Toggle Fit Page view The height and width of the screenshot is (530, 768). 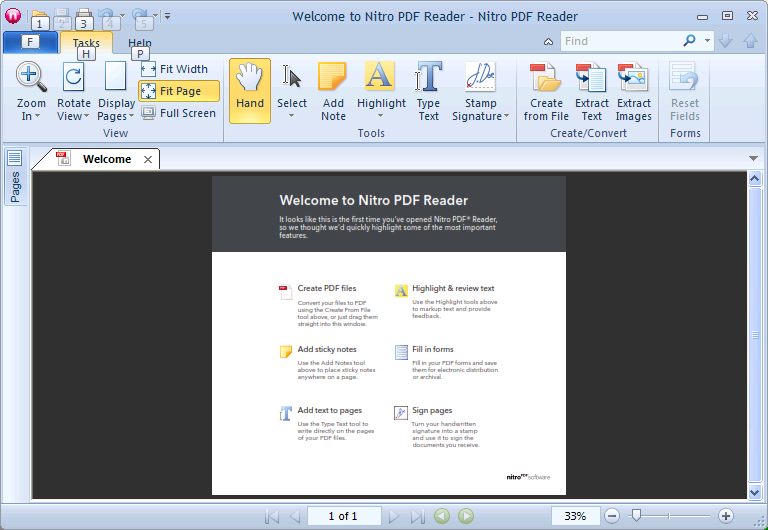tap(179, 91)
